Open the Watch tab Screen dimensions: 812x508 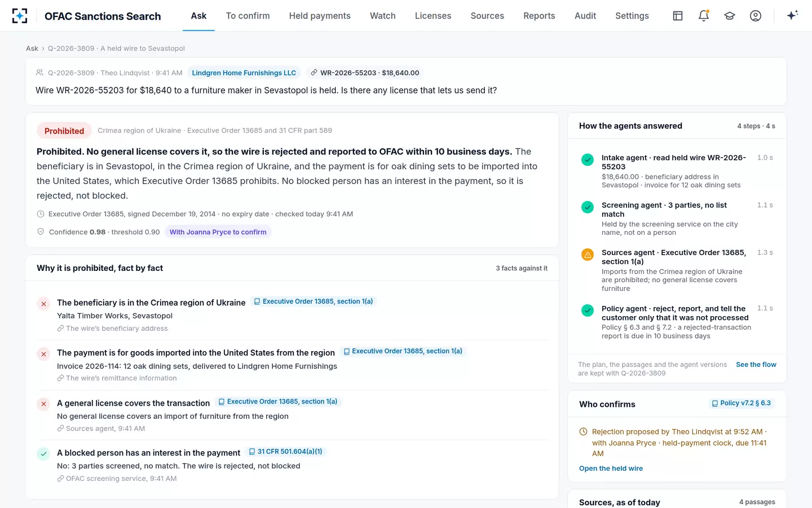[383, 16]
